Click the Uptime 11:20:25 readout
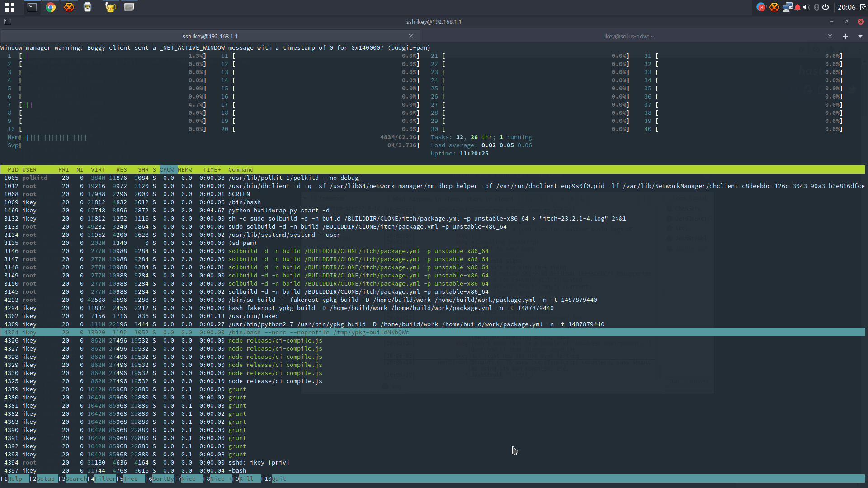The width and height of the screenshot is (868, 488). point(460,154)
